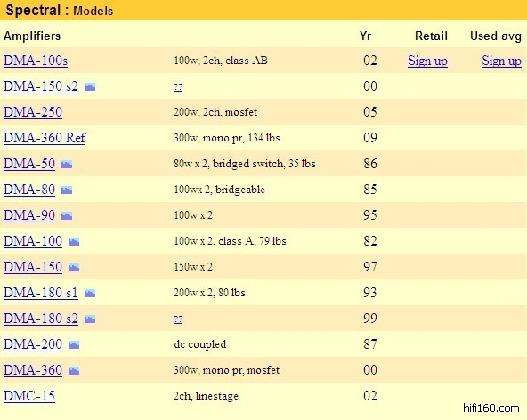This screenshot has width=527, height=420.
Task: Open the photo icon beside DMA-200
Action: [74, 344]
